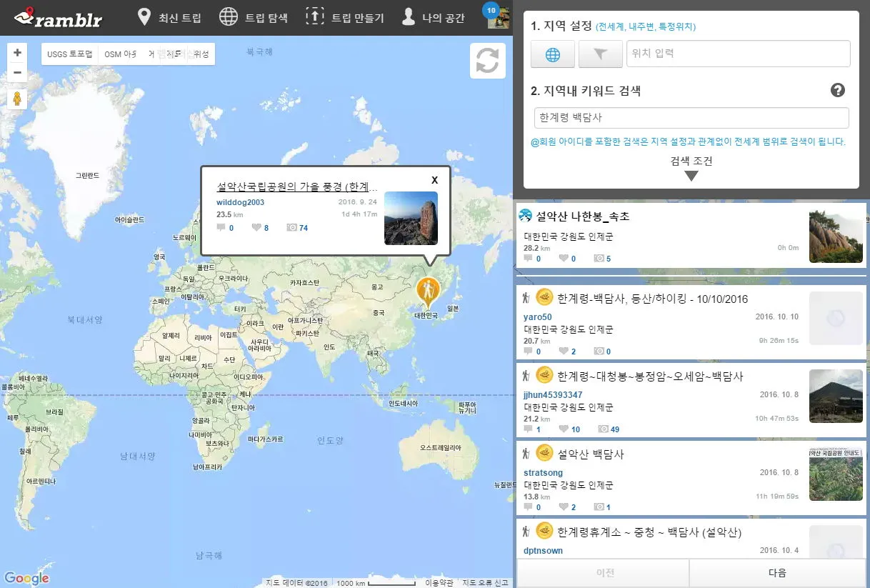Open 최신 트립 from the top menu
The width and height of the screenshot is (870, 588).
[169, 17]
